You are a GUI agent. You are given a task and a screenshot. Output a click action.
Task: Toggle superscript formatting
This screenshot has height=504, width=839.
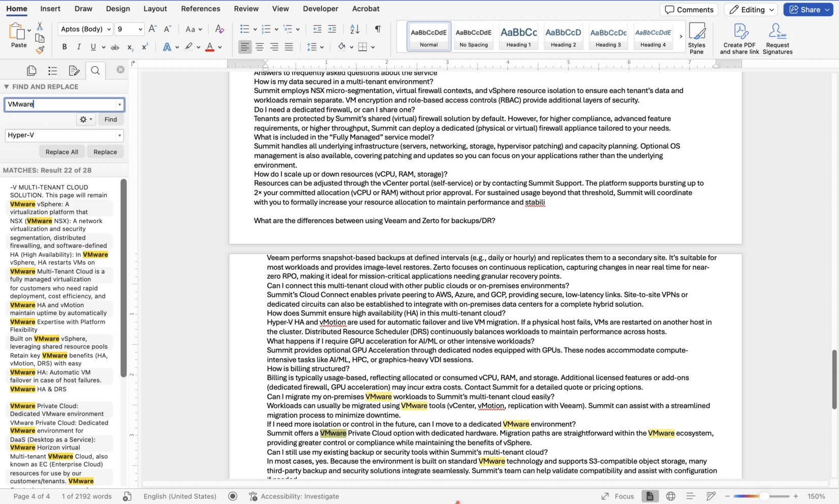click(145, 47)
